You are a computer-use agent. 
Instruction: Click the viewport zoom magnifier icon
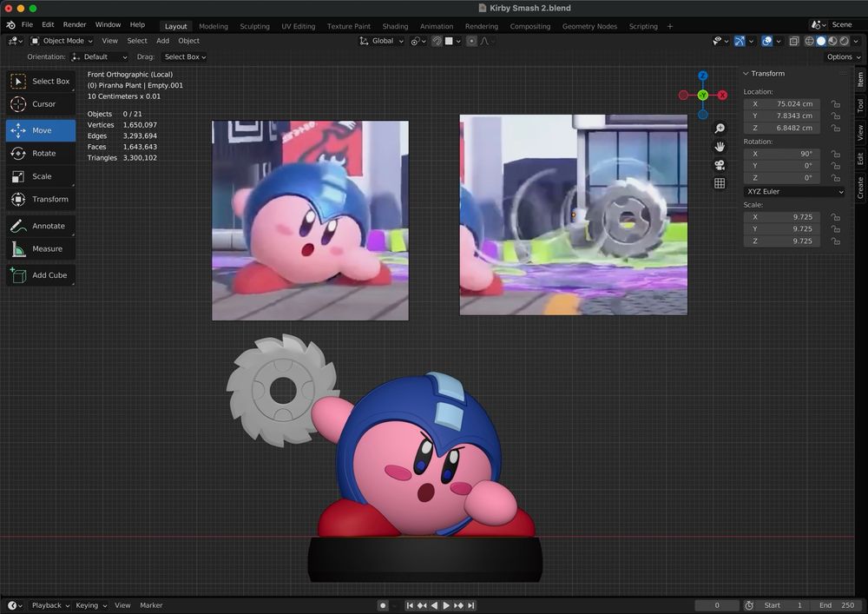(720, 129)
